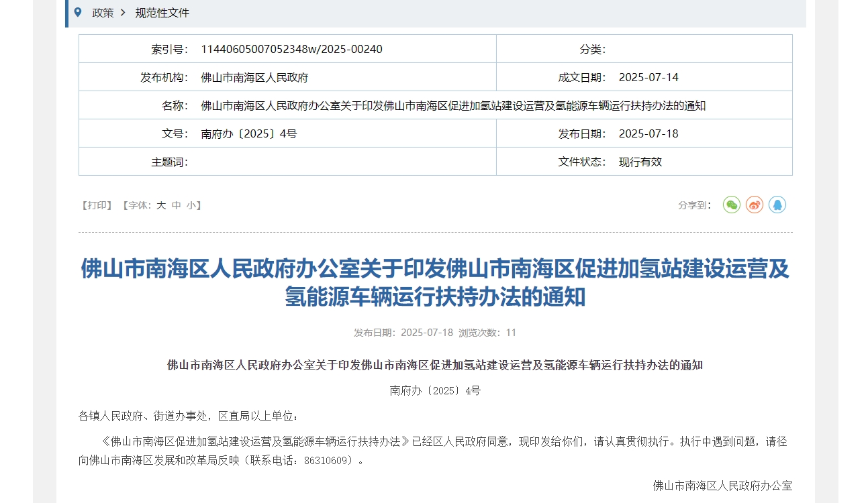
Task: Click the 【打印】 print control
Action: coord(95,205)
